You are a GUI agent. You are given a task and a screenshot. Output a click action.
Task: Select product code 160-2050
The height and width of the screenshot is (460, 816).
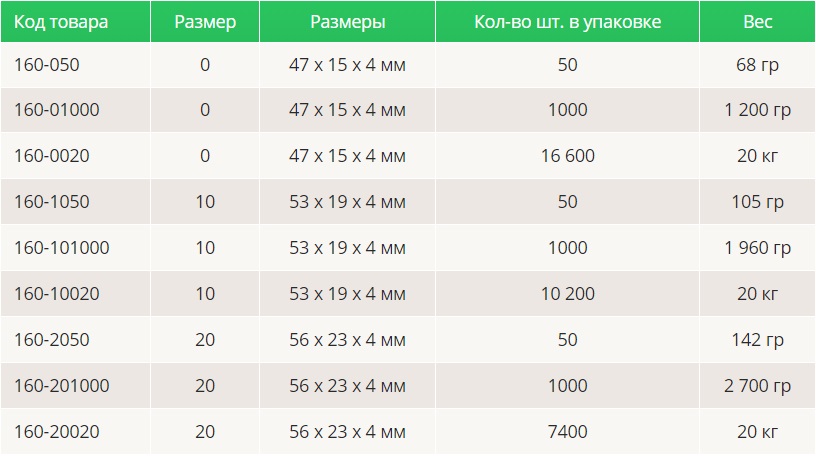[52, 339]
